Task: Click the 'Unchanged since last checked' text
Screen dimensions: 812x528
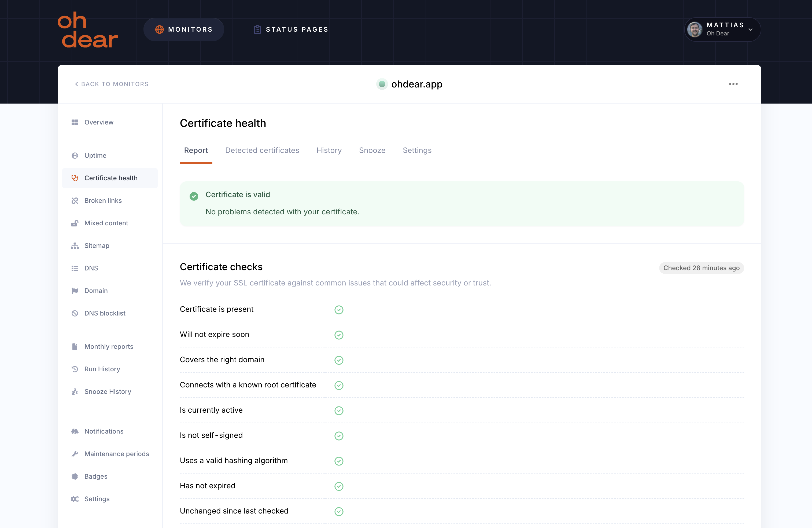Action: 234,511
